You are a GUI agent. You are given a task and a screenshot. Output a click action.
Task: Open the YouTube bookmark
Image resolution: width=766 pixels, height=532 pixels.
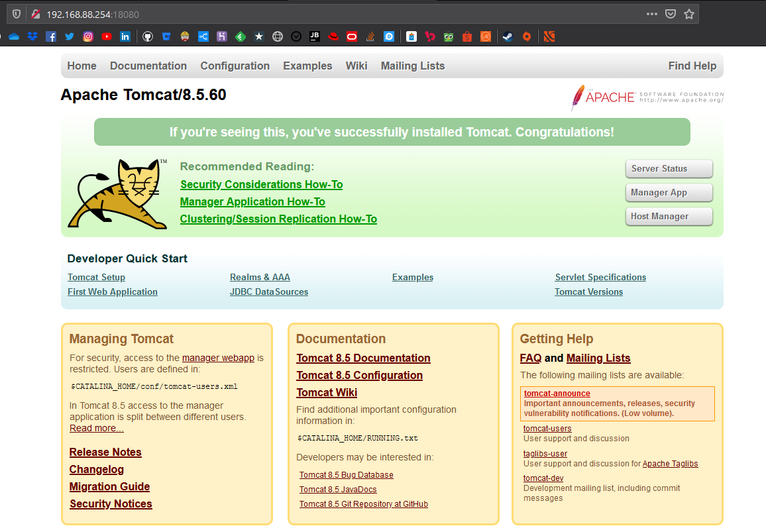[107, 36]
